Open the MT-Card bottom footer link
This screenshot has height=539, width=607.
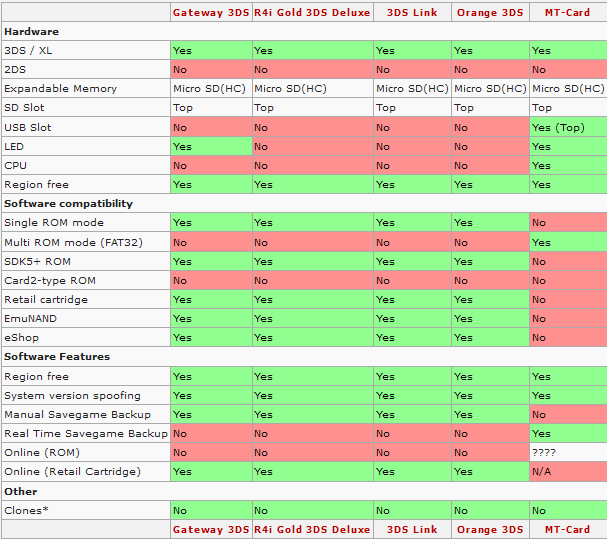pos(568,529)
